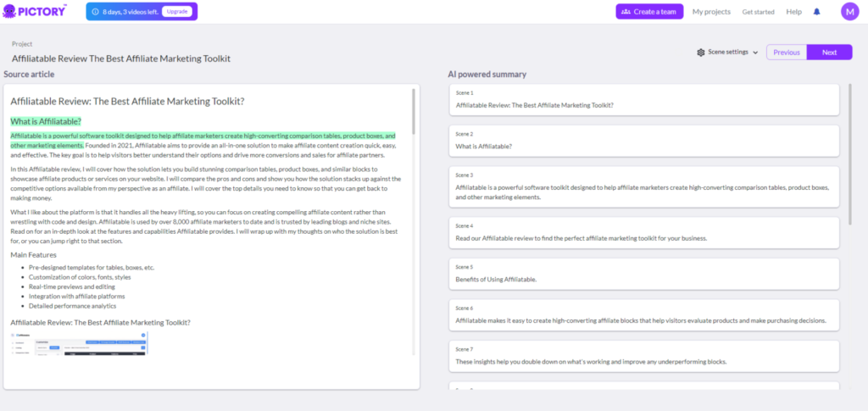Open the Get started menu
This screenshot has width=868, height=411.
(759, 12)
